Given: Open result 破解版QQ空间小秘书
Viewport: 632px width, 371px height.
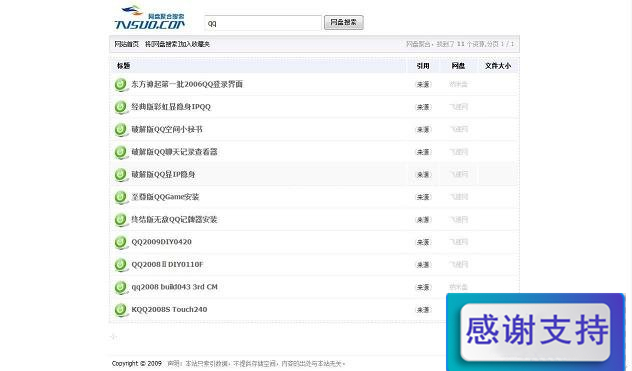Looking at the screenshot, I should pos(167,129).
